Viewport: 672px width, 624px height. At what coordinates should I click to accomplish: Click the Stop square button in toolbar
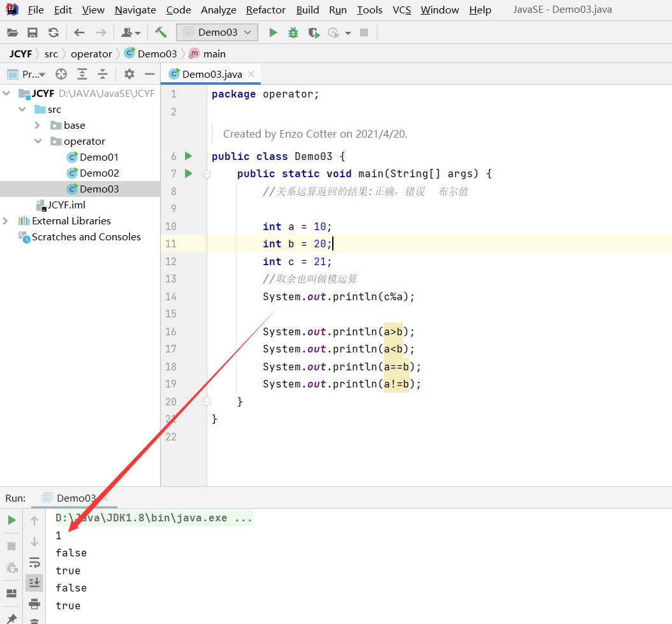point(364,33)
